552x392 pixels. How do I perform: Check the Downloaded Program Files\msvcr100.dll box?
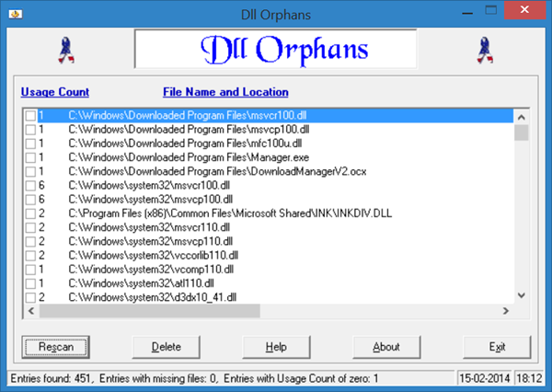click(30, 116)
